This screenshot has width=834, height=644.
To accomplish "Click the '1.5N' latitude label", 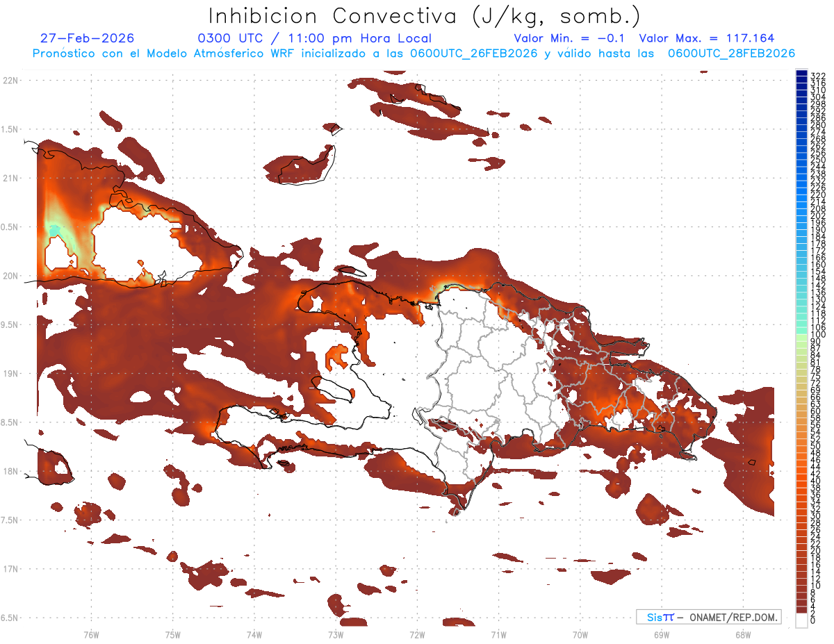I will click(10, 129).
